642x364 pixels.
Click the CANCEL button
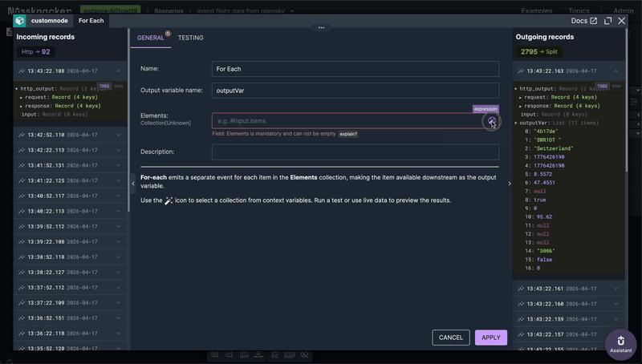pos(450,338)
